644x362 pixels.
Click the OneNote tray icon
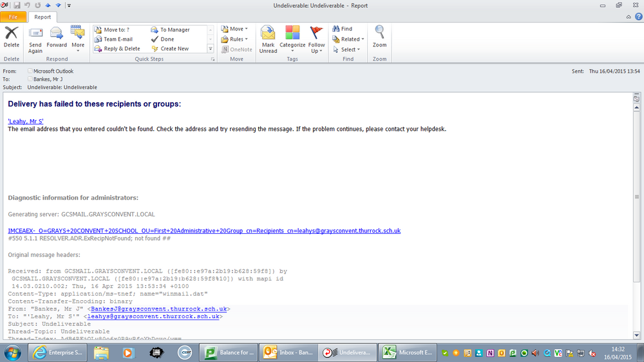coord(490,353)
